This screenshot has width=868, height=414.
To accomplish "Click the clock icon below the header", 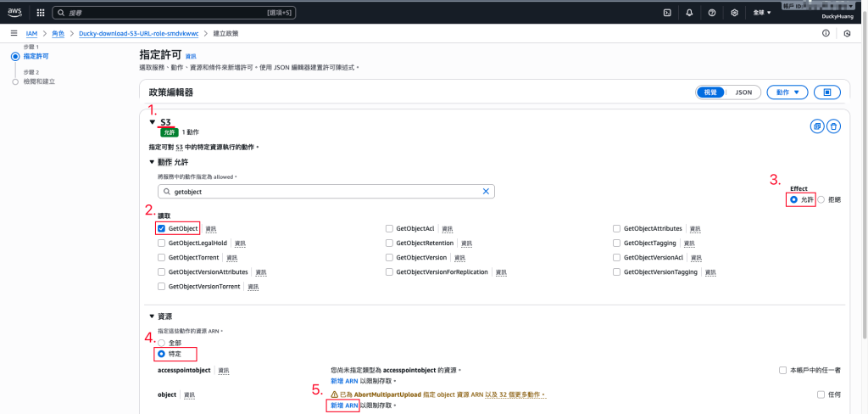I will [x=847, y=33].
